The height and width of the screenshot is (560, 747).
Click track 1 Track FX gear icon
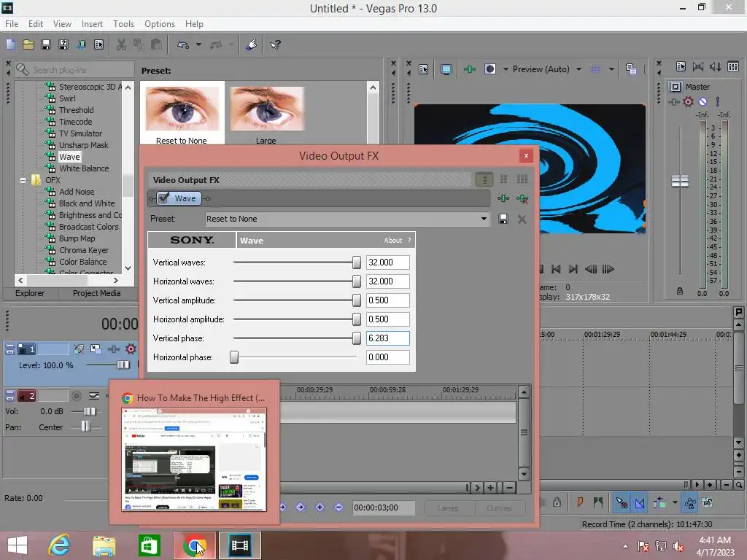pyautogui.click(x=131, y=349)
